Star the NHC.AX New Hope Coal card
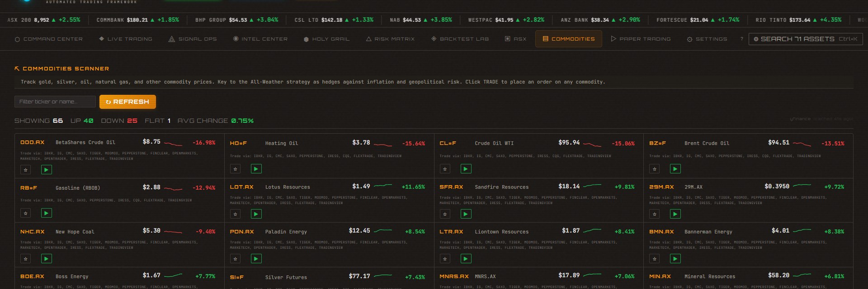868x289 pixels. (x=26, y=259)
